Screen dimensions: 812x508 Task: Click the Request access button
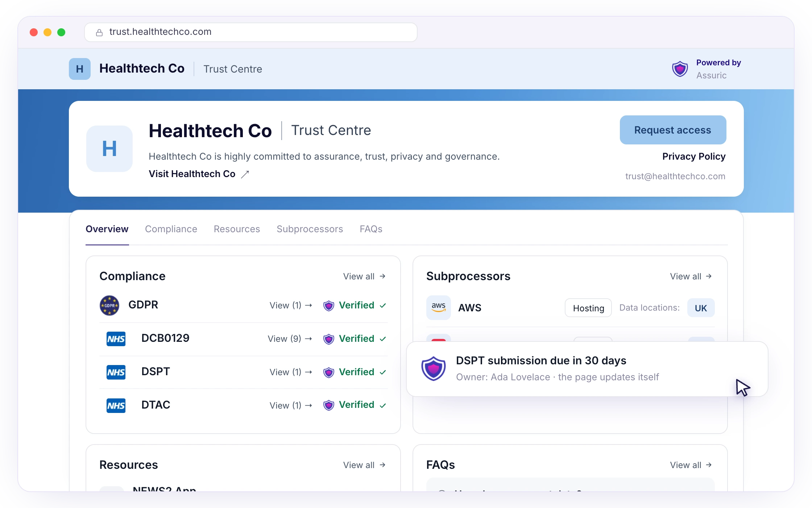pos(673,130)
